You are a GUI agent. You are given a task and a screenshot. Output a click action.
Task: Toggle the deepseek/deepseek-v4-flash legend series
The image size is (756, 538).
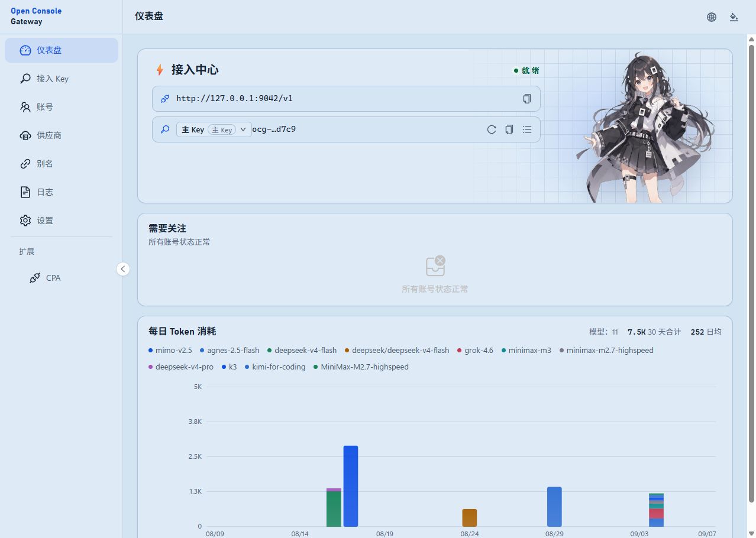tap(397, 351)
